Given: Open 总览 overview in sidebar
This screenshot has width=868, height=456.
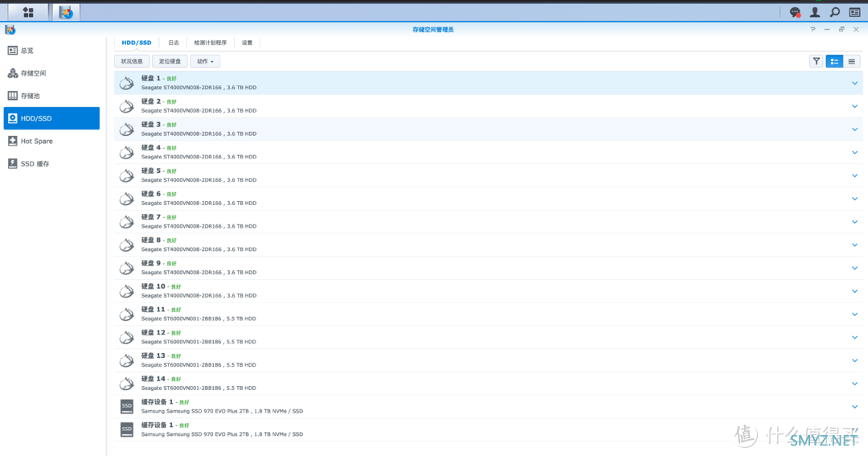Looking at the screenshot, I should click(x=51, y=51).
